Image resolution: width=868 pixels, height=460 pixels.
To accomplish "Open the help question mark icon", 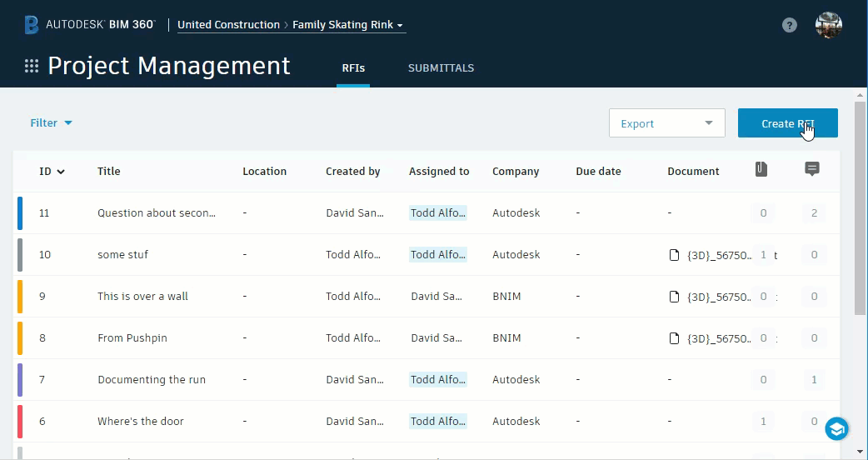I will pyautogui.click(x=790, y=25).
